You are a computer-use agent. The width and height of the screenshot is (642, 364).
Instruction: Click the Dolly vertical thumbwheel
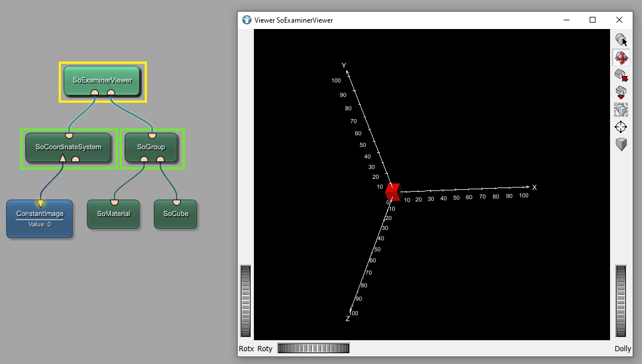coord(621,301)
